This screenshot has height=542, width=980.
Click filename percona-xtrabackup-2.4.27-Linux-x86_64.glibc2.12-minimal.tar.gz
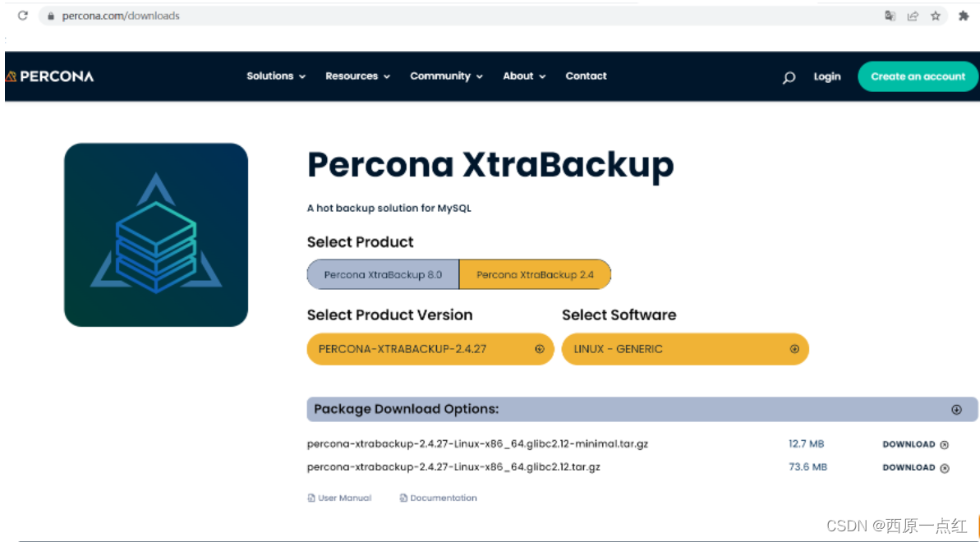[x=477, y=443]
